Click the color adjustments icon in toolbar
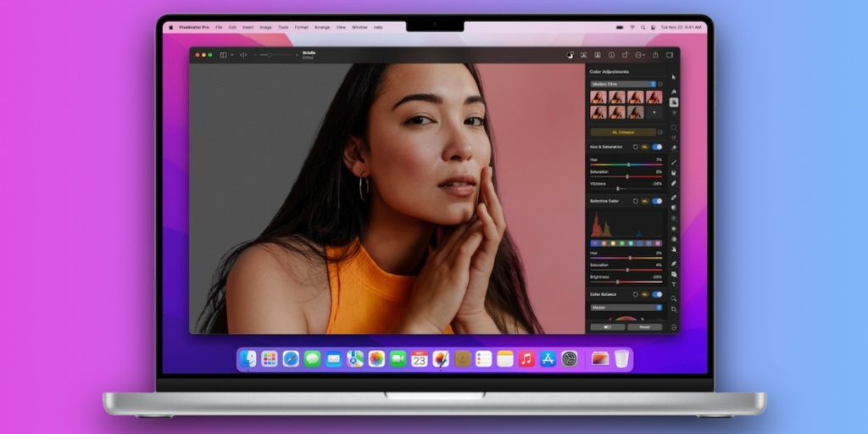This screenshot has height=434, width=868. pos(570,55)
